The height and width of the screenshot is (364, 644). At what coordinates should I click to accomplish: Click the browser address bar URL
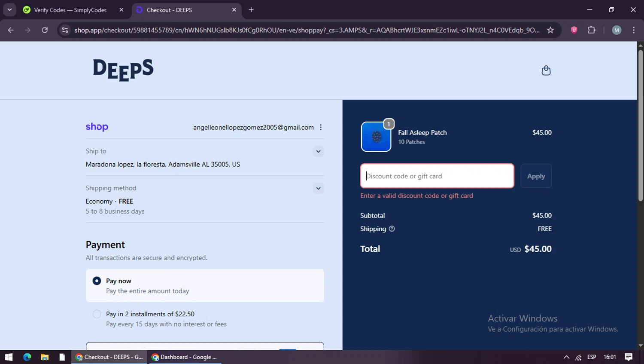click(x=307, y=30)
